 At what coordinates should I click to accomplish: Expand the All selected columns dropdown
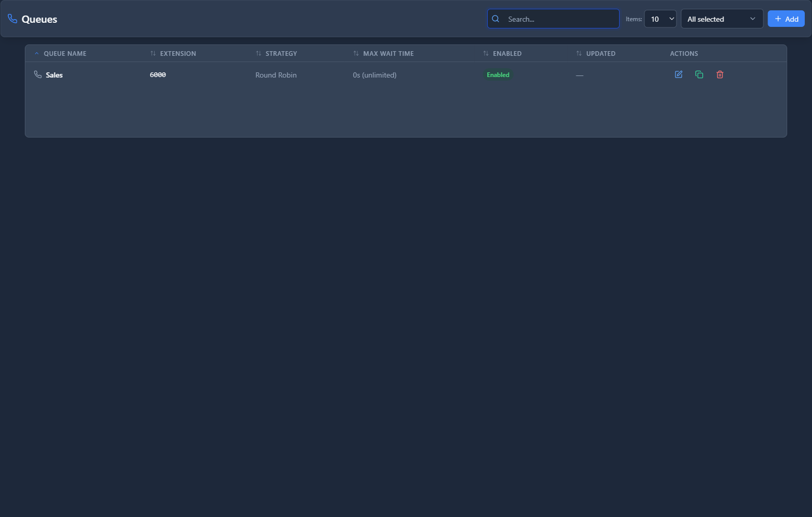(721, 19)
